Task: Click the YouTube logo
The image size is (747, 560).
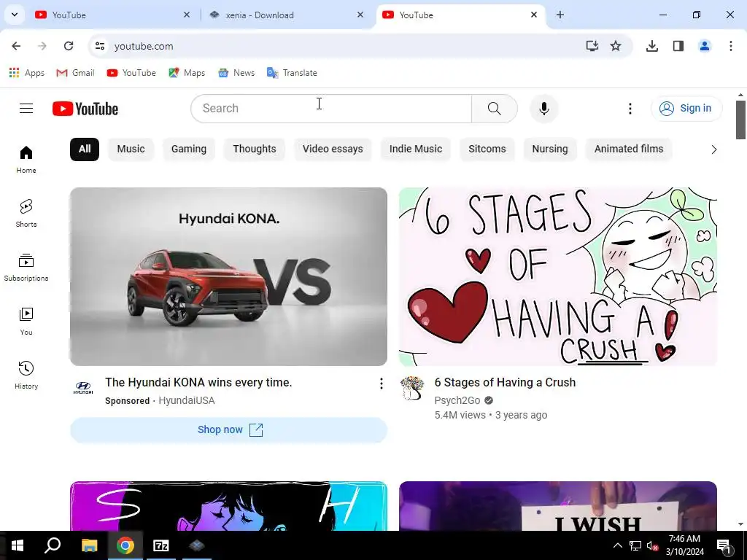Action: [x=85, y=109]
